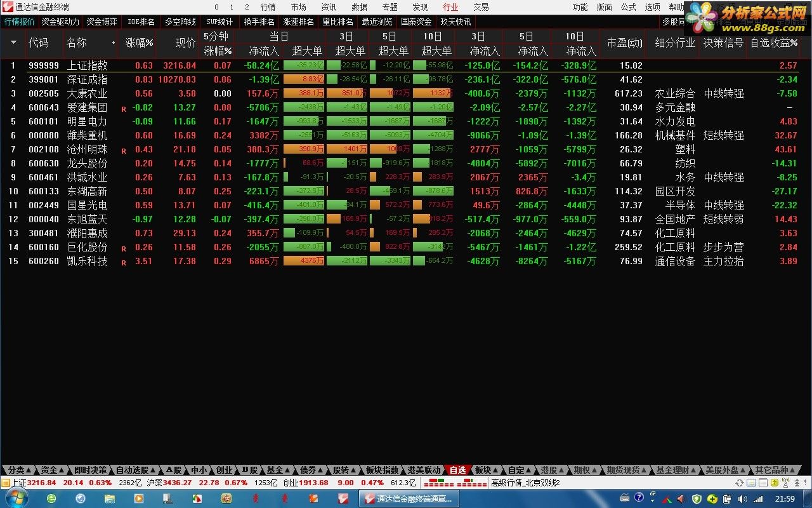
Task: Click the network signal bars tray icon
Action: point(758,498)
